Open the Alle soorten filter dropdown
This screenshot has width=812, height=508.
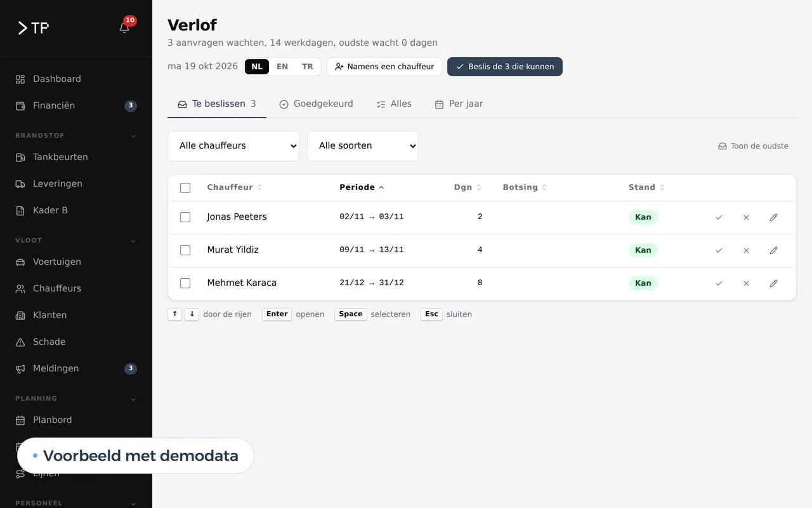(x=363, y=146)
